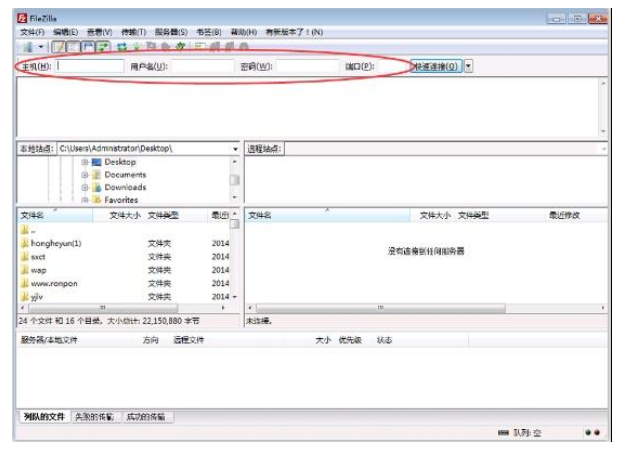Screen dimensions: 626x452
Task: Switch to the 失败的传输 tab
Action: coord(95,417)
